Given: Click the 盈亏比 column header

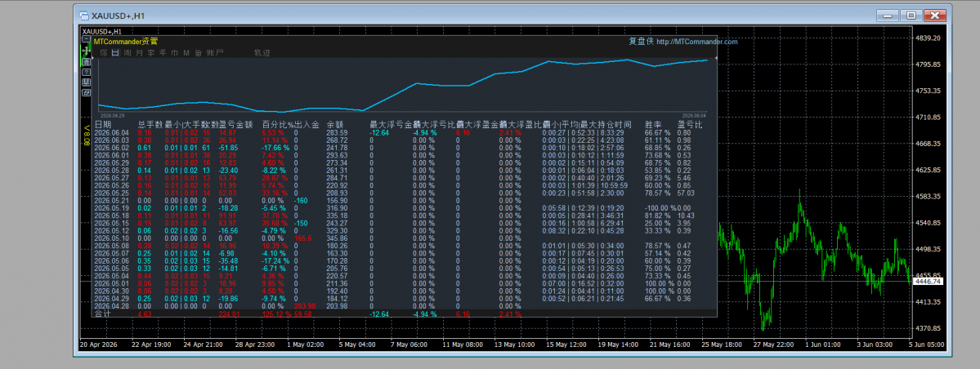Looking at the screenshot, I should [690, 124].
